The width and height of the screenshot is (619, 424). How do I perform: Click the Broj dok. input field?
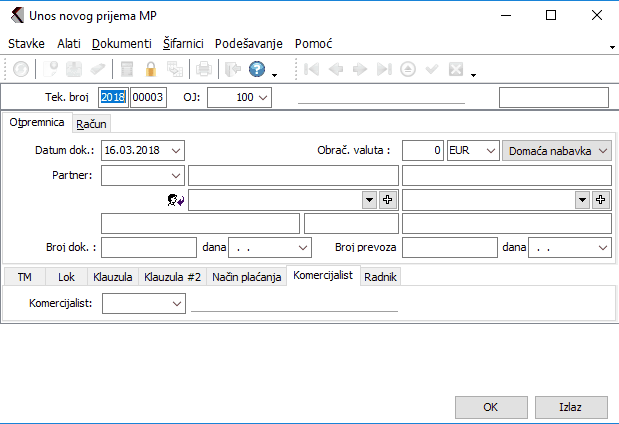click(x=149, y=246)
